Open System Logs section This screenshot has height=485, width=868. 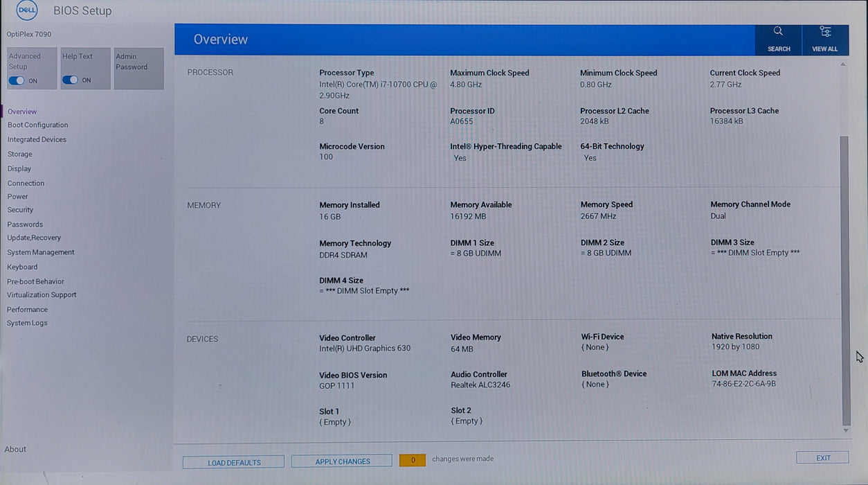click(x=27, y=324)
